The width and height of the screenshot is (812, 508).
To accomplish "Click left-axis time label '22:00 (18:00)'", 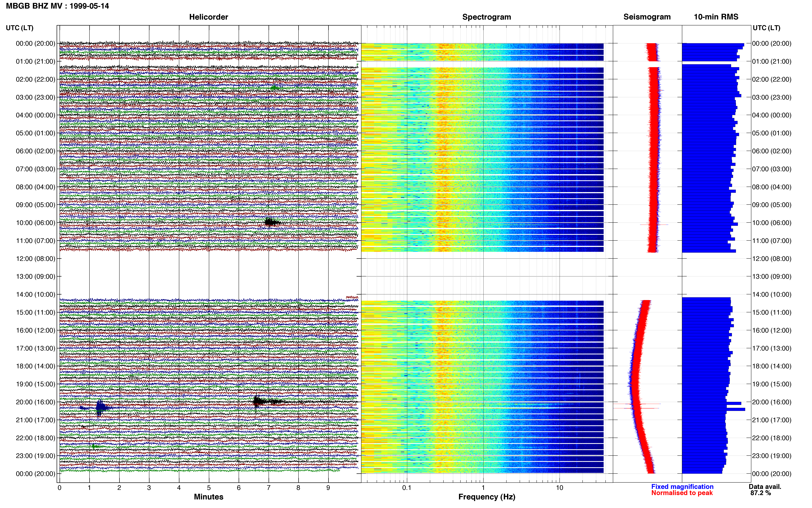I will [x=36, y=438].
